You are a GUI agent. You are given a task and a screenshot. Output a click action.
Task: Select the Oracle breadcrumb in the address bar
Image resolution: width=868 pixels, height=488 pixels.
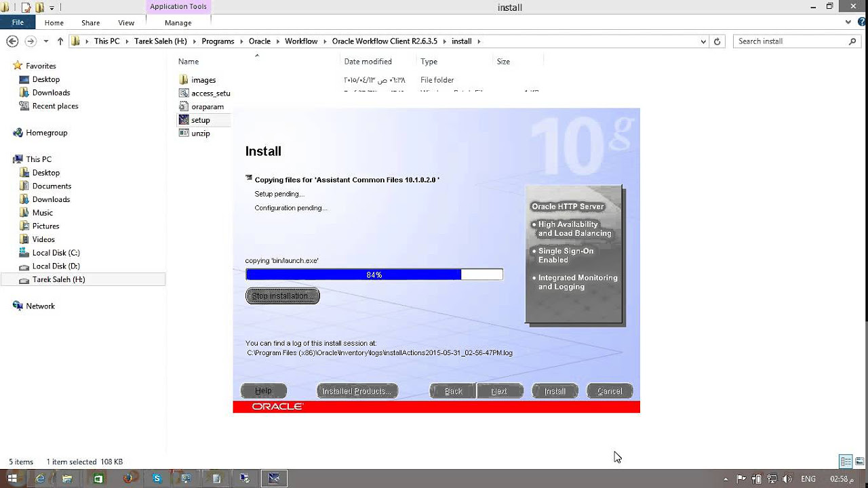click(260, 41)
